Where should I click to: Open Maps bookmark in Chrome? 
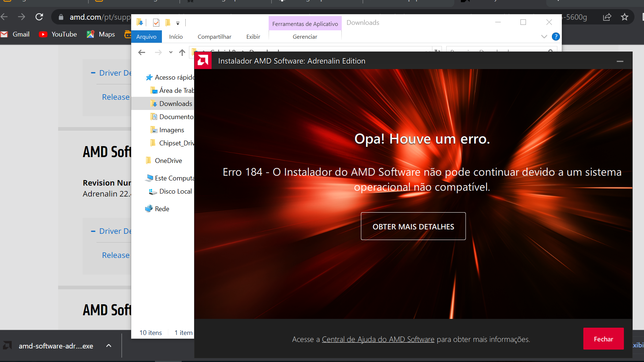tap(101, 34)
